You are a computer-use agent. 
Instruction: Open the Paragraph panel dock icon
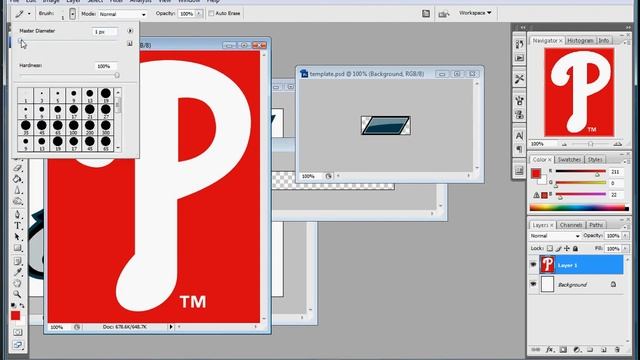pos(519,149)
